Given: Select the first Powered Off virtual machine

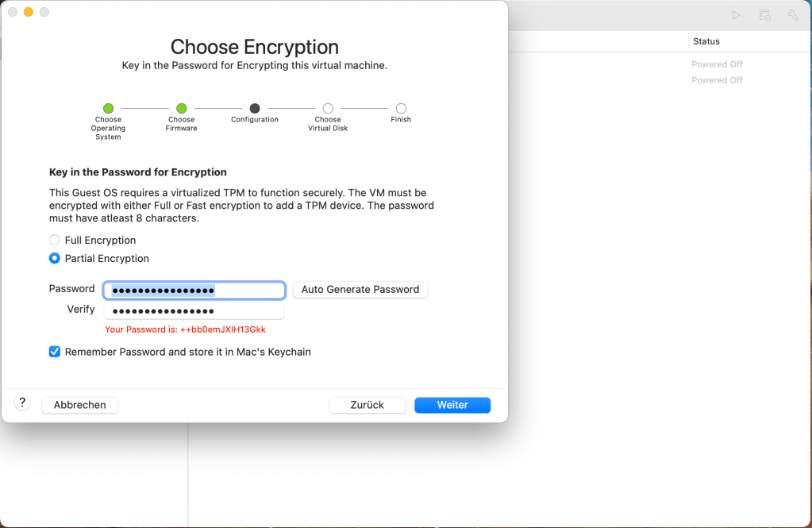Looking at the screenshot, I should [717, 64].
